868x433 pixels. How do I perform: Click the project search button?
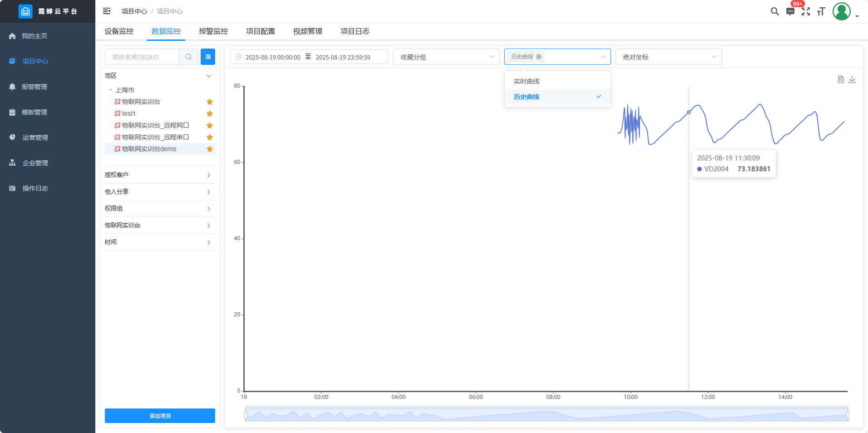click(188, 57)
